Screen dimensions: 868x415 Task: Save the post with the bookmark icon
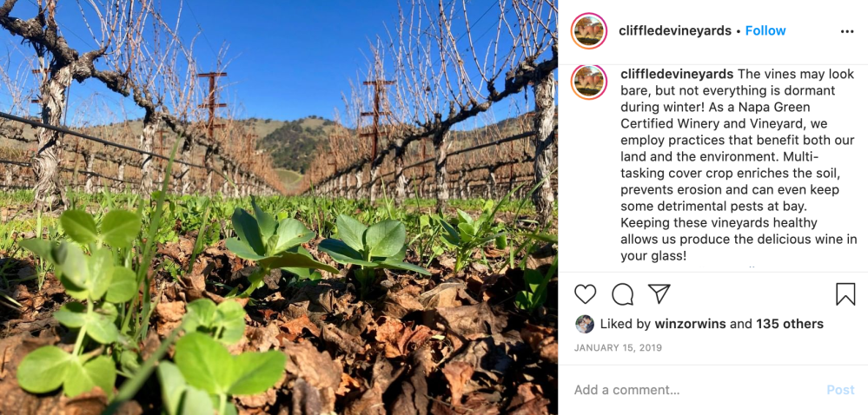pyautogui.click(x=845, y=294)
